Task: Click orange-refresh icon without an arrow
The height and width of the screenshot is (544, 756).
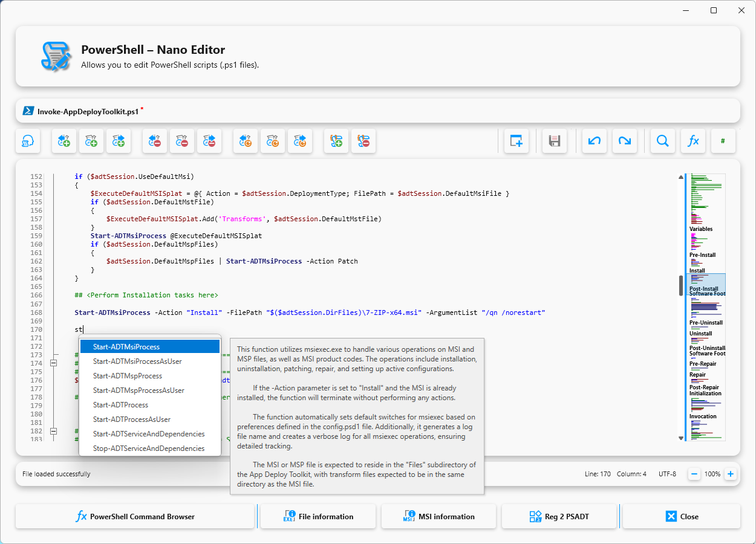Action: [273, 141]
